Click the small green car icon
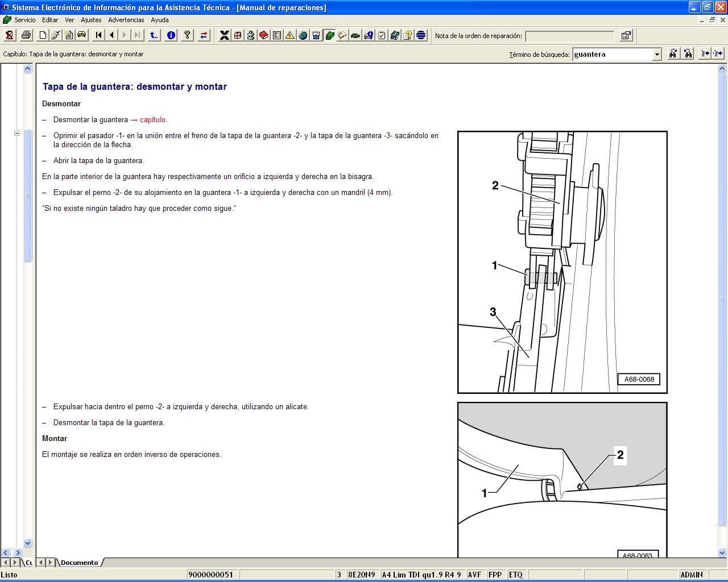The height and width of the screenshot is (582, 728). 355,35
